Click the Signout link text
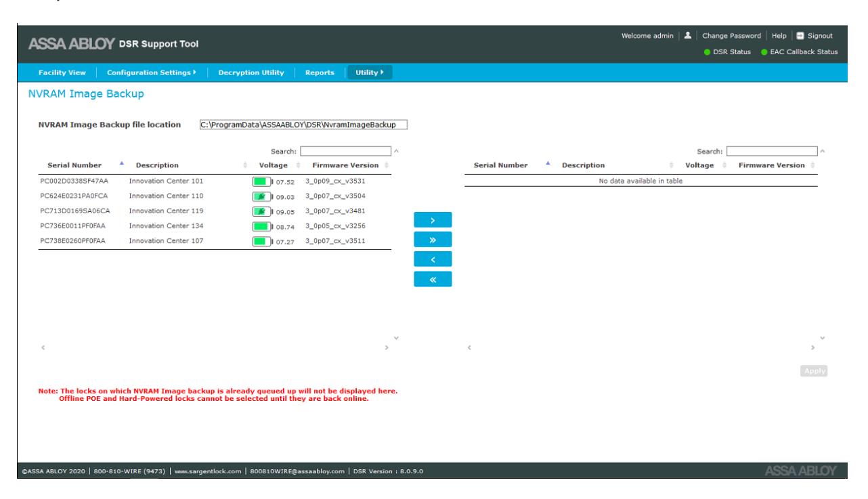 (821, 36)
